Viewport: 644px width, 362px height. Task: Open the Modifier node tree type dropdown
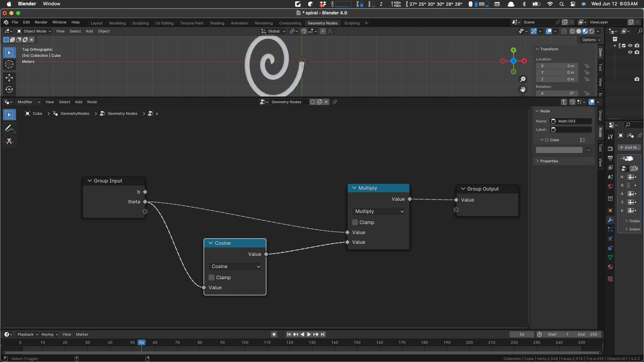tap(28, 102)
